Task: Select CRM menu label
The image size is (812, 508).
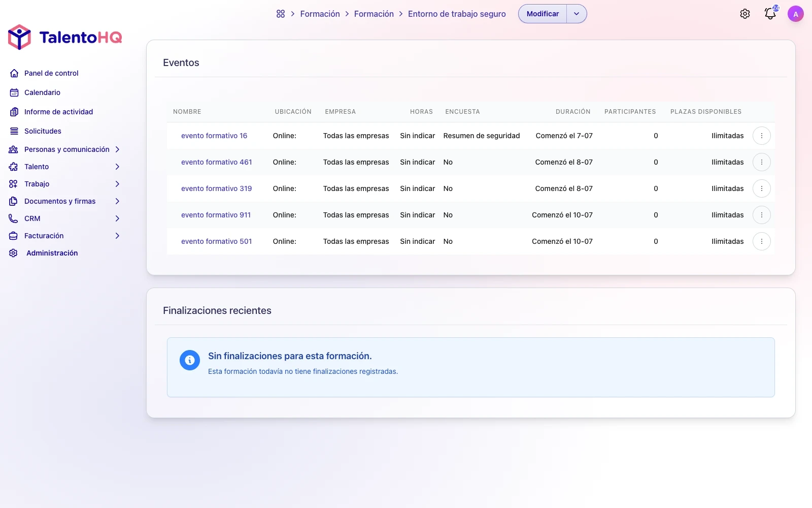Action: pos(32,218)
